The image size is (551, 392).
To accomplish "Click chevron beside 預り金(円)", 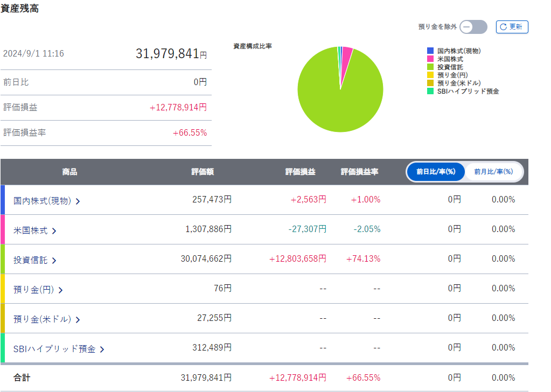I will [60, 290].
